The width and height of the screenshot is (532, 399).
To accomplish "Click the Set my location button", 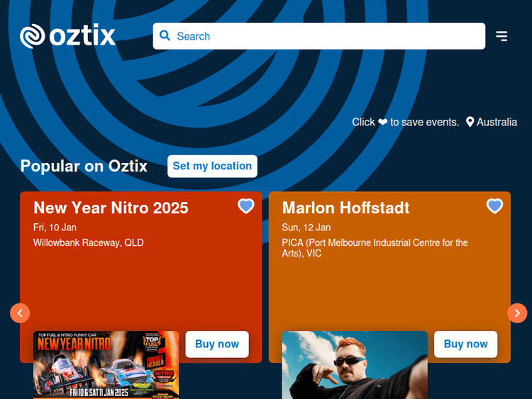I will 212,166.
